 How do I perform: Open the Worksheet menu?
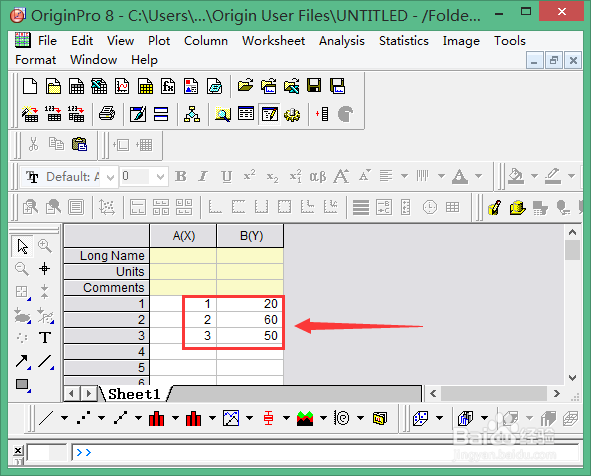[274, 41]
